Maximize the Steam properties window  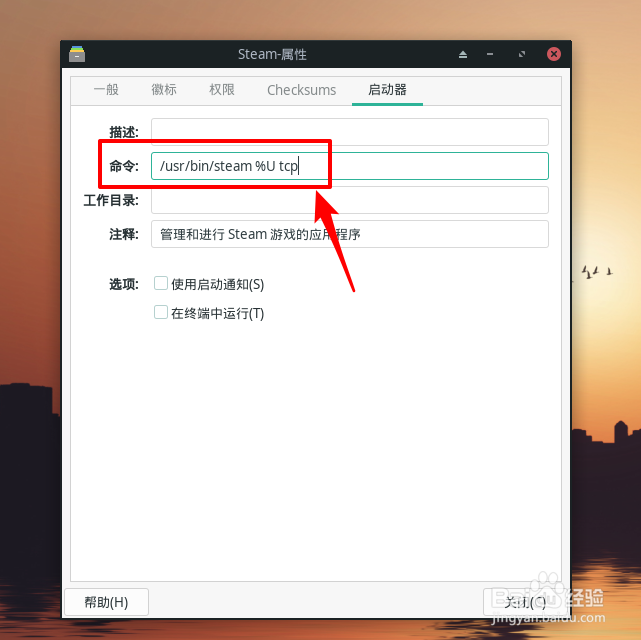point(522,54)
